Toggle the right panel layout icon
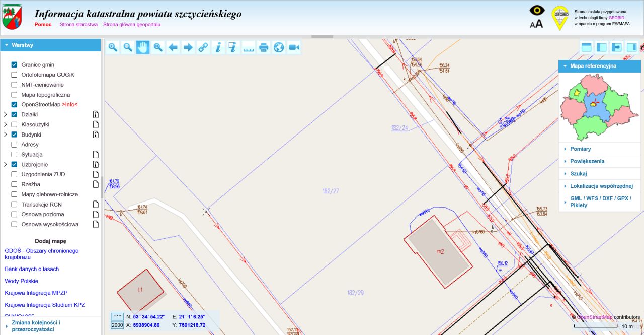Image resolution: width=644 pixels, height=335 pixels. coord(631,47)
